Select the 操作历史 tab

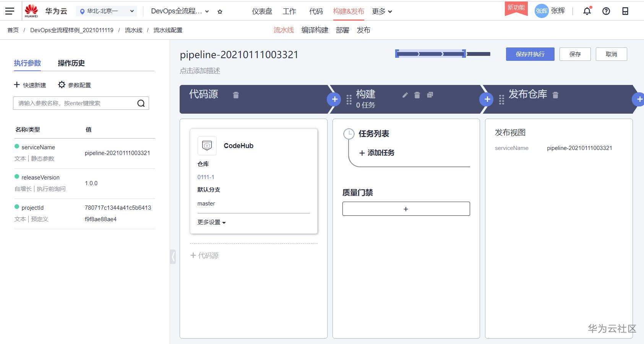(71, 63)
